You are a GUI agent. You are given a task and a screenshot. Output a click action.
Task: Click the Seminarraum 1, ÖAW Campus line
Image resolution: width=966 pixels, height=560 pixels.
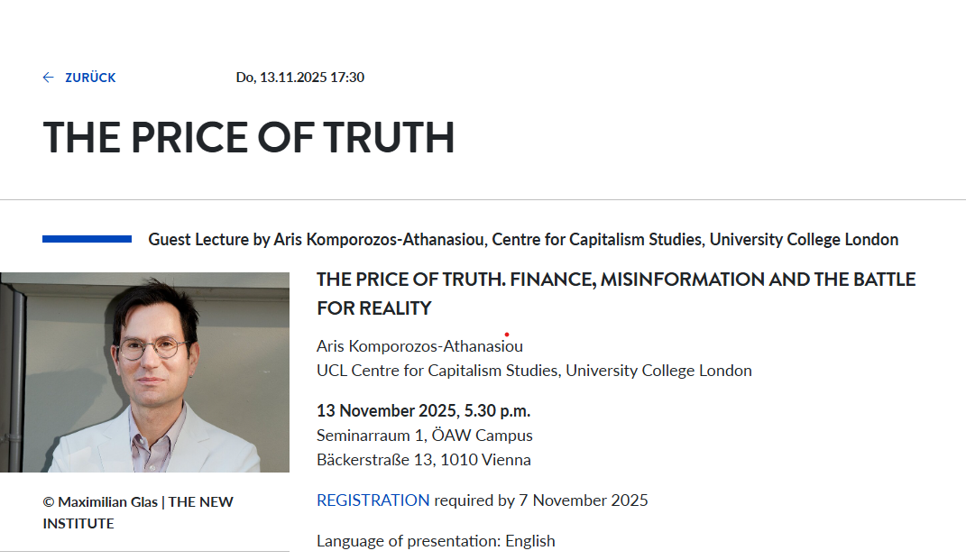pos(424,436)
